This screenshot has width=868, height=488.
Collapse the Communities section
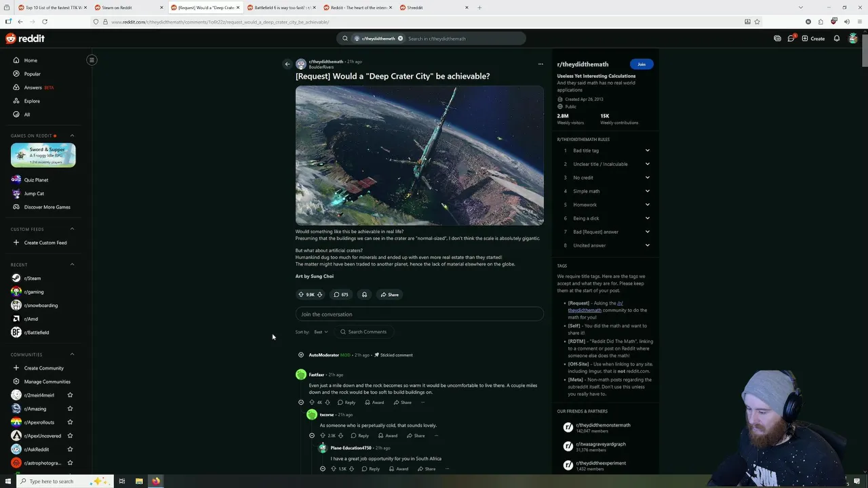pos(72,354)
